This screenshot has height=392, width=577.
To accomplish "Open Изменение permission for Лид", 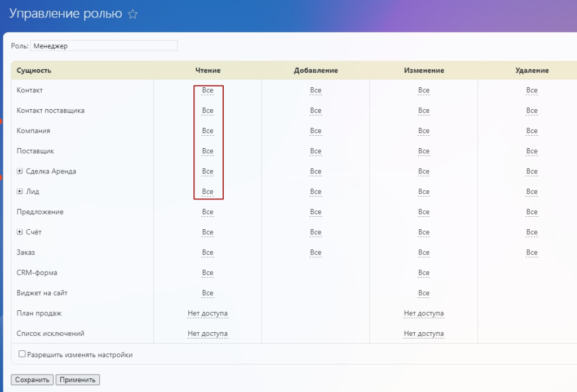I will click(x=424, y=191).
